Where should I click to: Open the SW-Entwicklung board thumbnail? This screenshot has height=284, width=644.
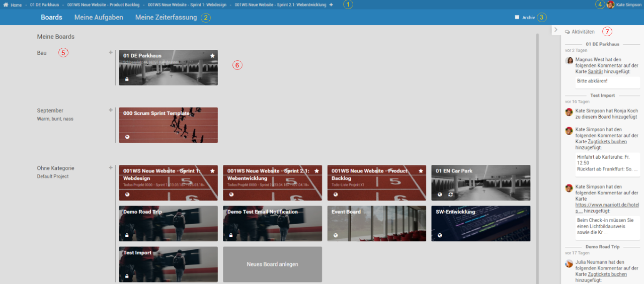(x=480, y=224)
